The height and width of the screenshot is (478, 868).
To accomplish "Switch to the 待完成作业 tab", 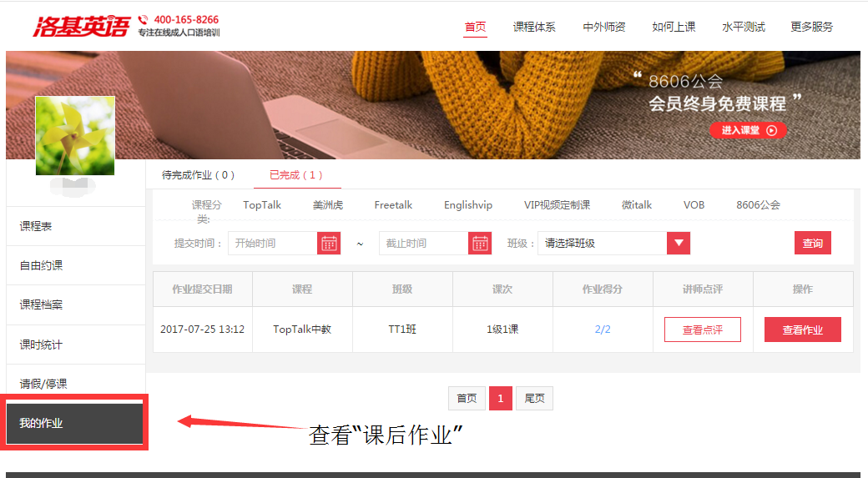I will click(199, 175).
